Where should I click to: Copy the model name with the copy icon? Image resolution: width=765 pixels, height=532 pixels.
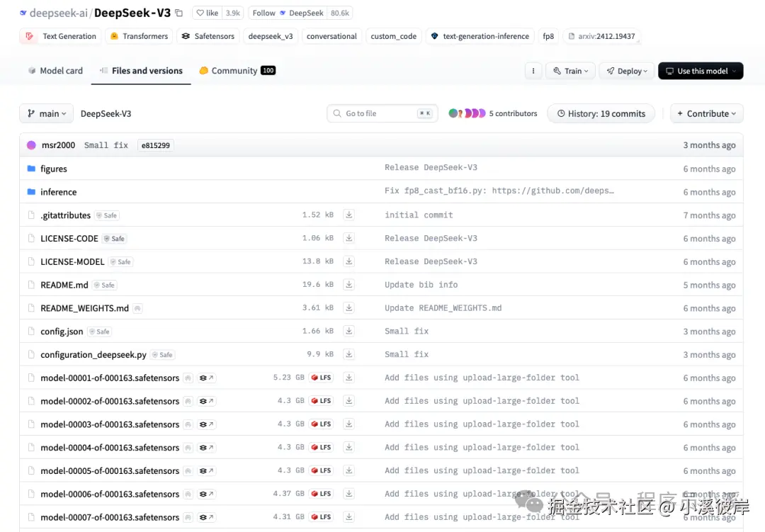coord(179,13)
